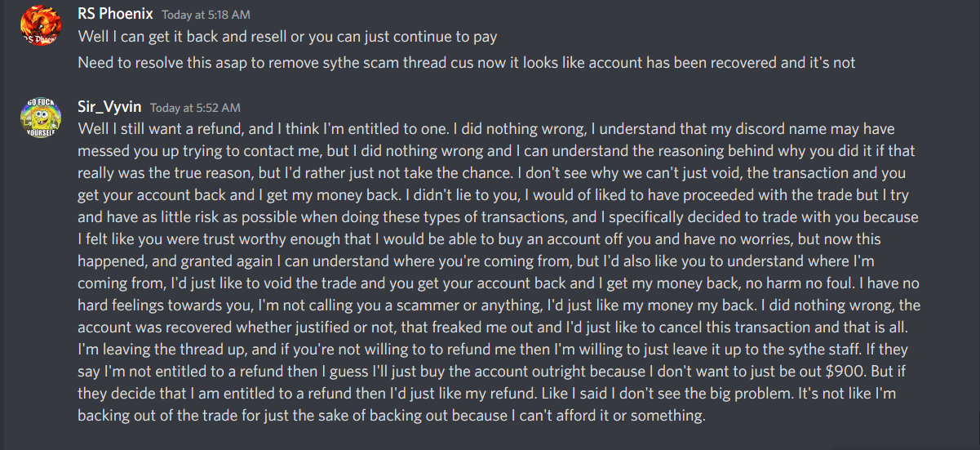
Task: Click message starting "Need to resolve this asap"
Action: click(466, 62)
